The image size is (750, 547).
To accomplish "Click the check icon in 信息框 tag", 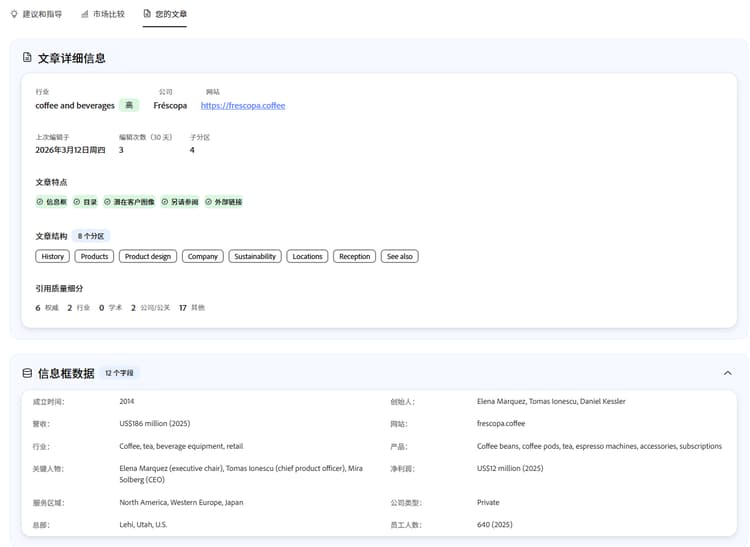I will [x=40, y=202].
